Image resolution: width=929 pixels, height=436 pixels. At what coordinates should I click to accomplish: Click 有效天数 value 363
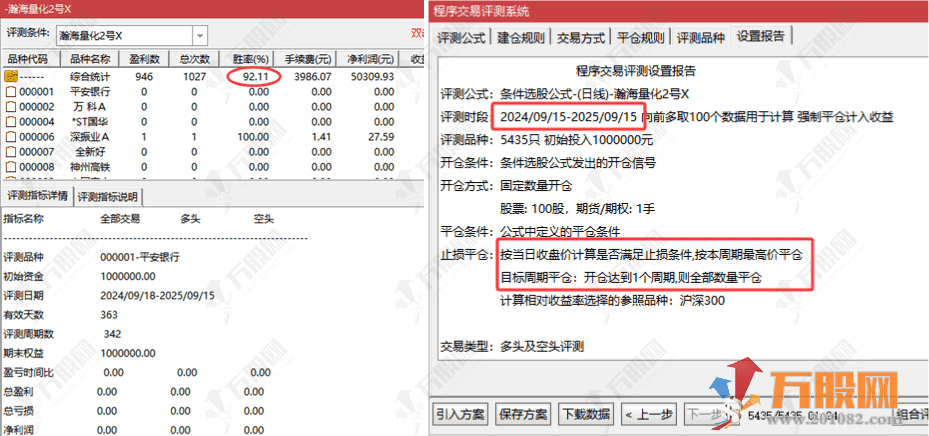point(109,315)
